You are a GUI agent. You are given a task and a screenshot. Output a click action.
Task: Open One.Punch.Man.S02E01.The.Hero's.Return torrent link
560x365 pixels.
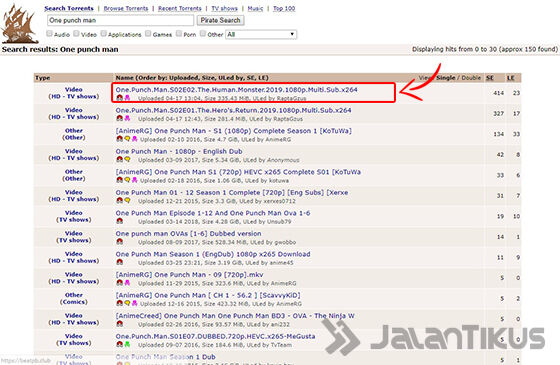[x=233, y=110]
